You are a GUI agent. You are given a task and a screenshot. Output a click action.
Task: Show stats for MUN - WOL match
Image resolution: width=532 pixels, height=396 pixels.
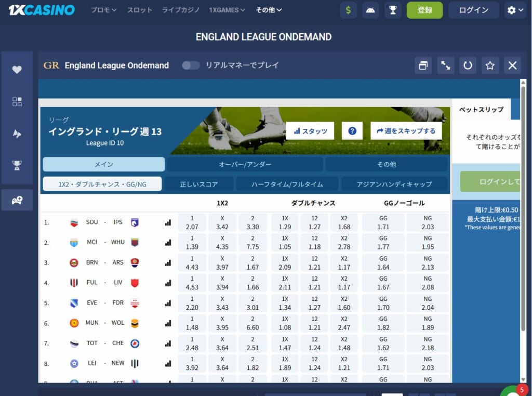168,323
